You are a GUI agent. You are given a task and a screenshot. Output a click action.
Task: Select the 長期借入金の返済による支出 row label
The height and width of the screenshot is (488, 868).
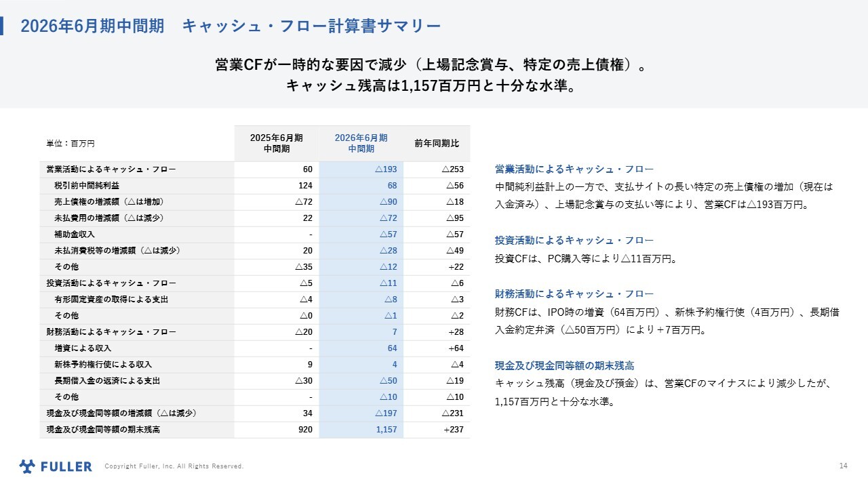pyautogui.click(x=107, y=381)
